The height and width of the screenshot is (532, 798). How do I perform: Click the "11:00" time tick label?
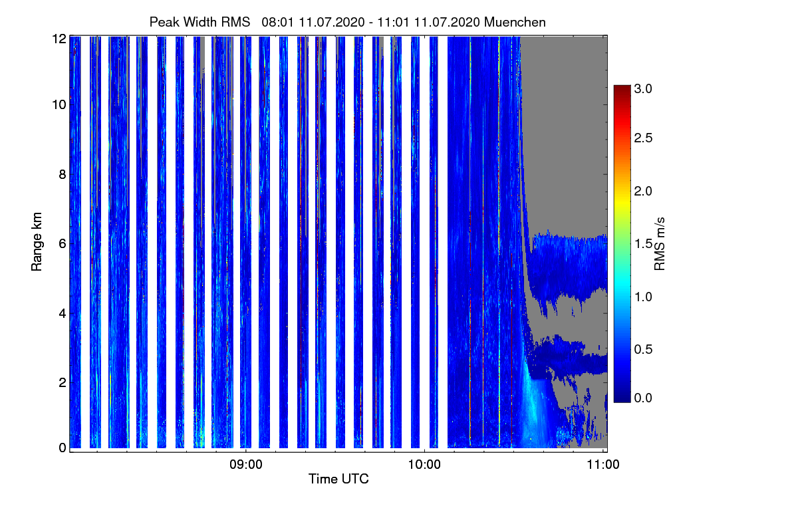tap(604, 464)
